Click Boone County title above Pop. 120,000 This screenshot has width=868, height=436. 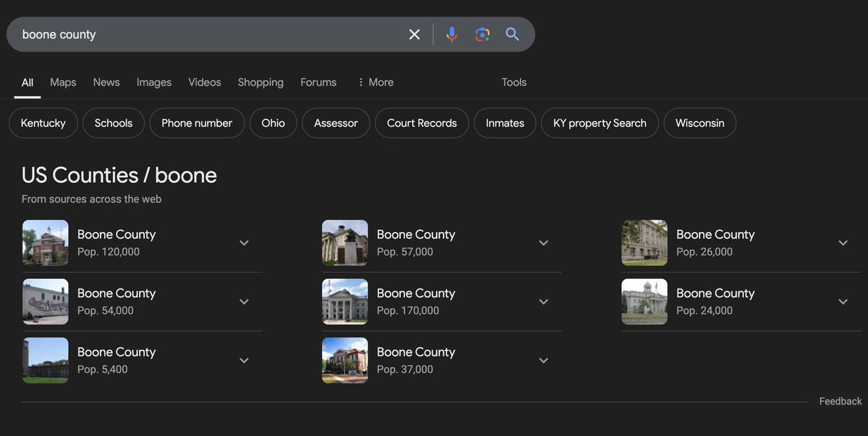click(x=116, y=234)
